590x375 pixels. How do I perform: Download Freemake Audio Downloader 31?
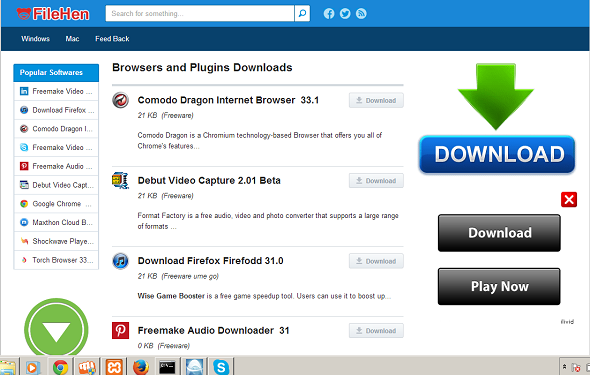point(376,331)
